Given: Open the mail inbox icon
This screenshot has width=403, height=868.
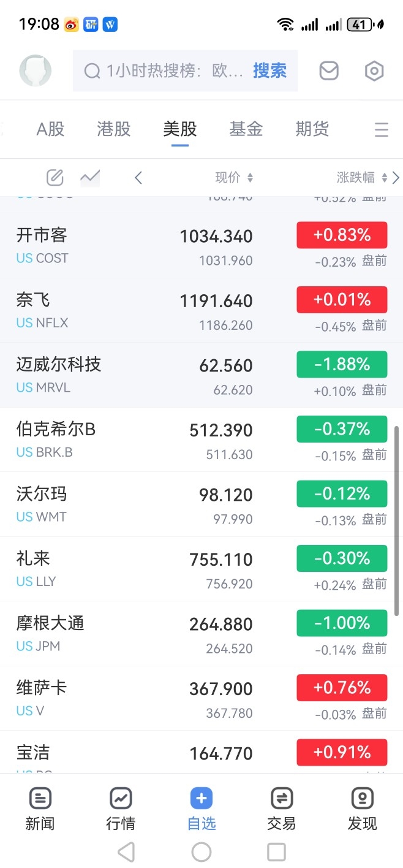Looking at the screenshot, I should pyautogui.click(x=329, y=71).
